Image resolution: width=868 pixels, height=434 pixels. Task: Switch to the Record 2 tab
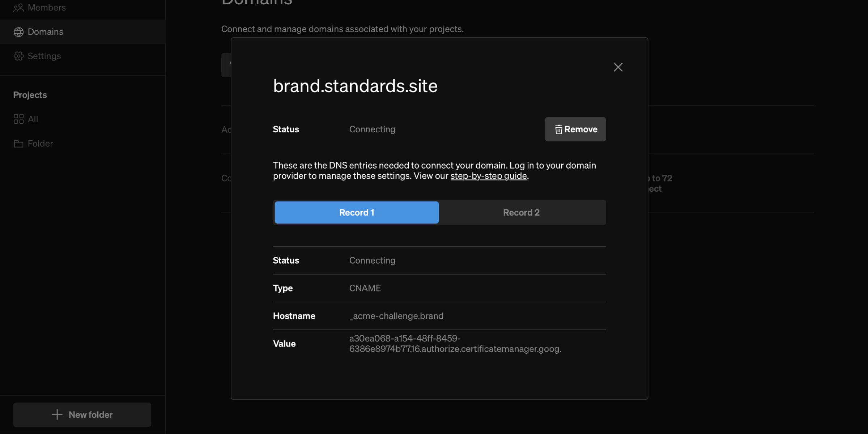521,212
